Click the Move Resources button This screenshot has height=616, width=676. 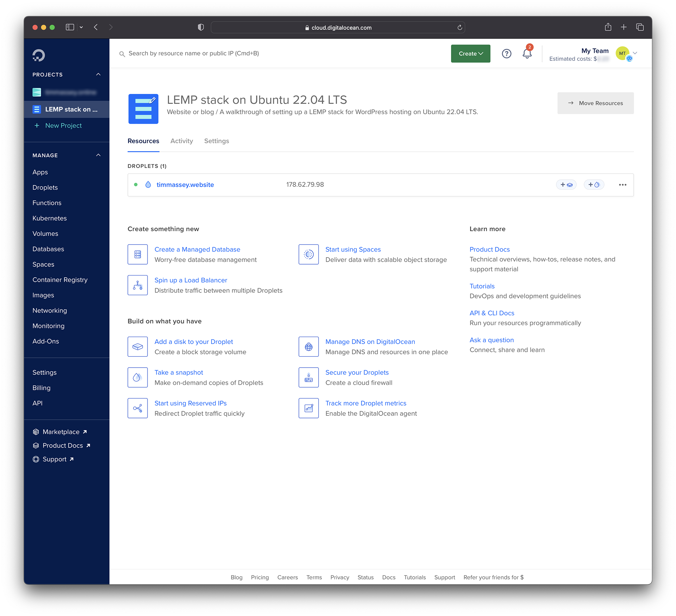pyautogui.click(x=595, y=103)
